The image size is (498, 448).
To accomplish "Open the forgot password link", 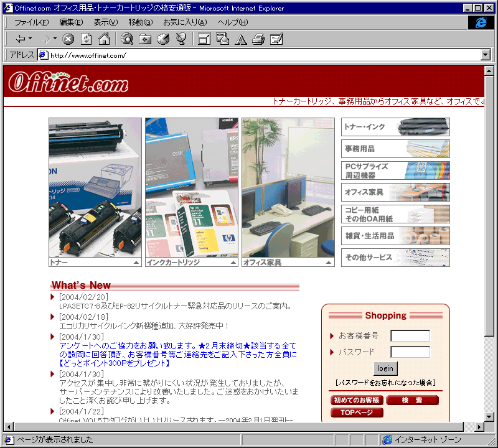I will 385,383.
